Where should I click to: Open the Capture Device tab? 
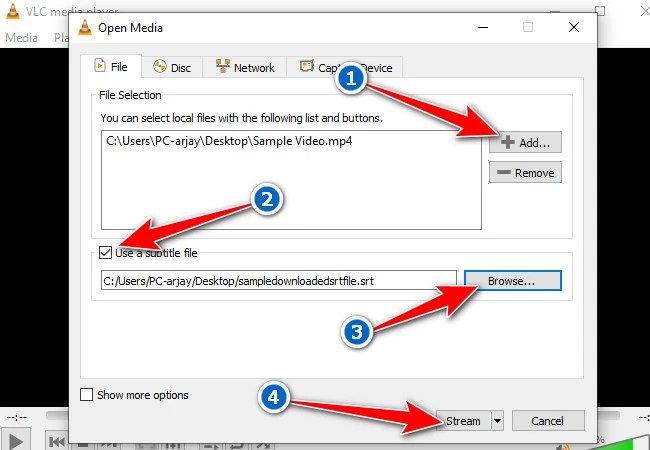tap(345, 68)
